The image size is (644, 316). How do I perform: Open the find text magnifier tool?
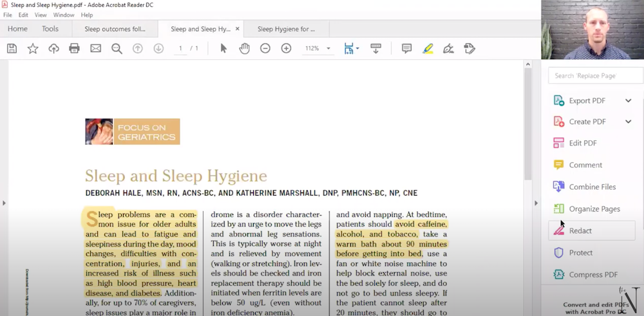117,48
